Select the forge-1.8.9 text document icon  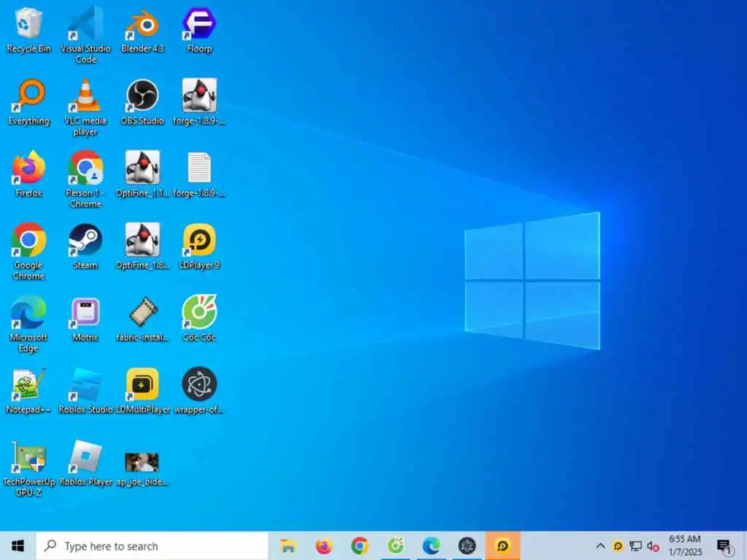(x=199, y=174)
